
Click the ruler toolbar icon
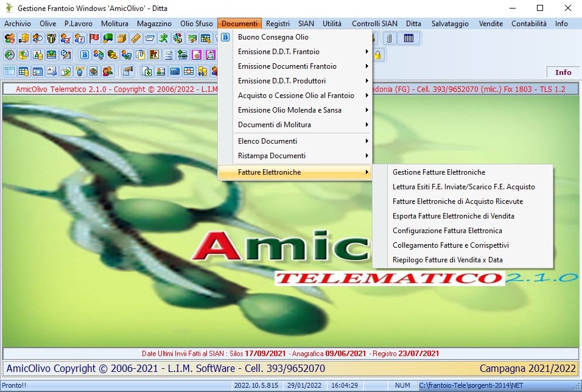pos(136,38)
